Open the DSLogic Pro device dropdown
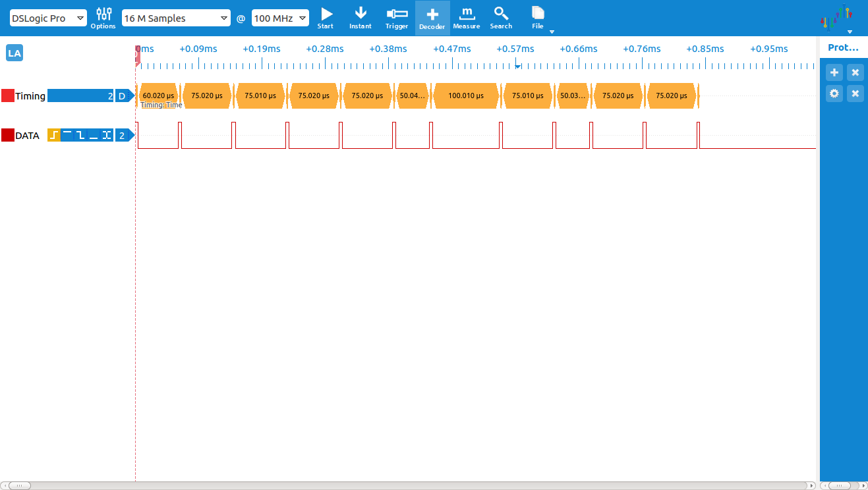 (48, 18)
